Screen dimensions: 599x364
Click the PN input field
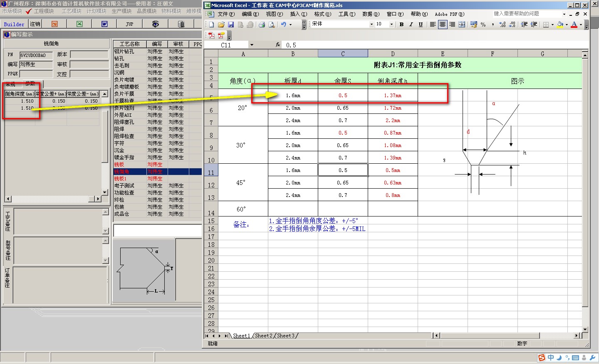pyautogui.click(x=36, y=55)
